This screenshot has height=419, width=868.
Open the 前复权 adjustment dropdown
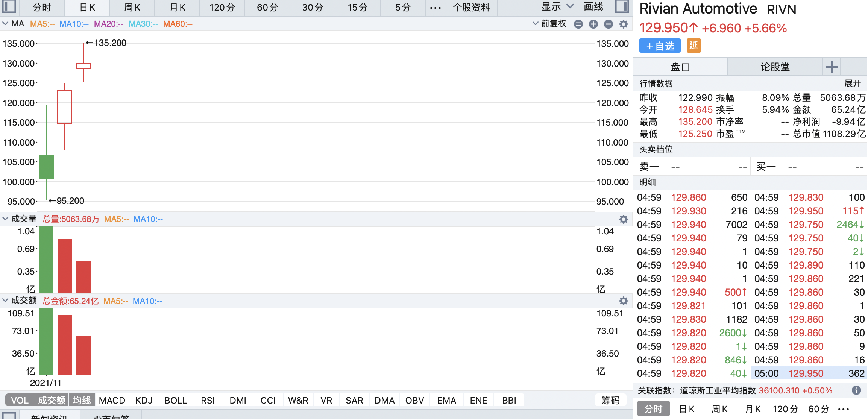pos(549,24)
